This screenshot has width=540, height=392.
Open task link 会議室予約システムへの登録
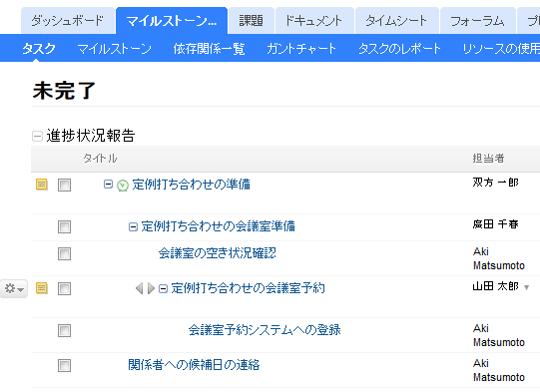[265, 330]
